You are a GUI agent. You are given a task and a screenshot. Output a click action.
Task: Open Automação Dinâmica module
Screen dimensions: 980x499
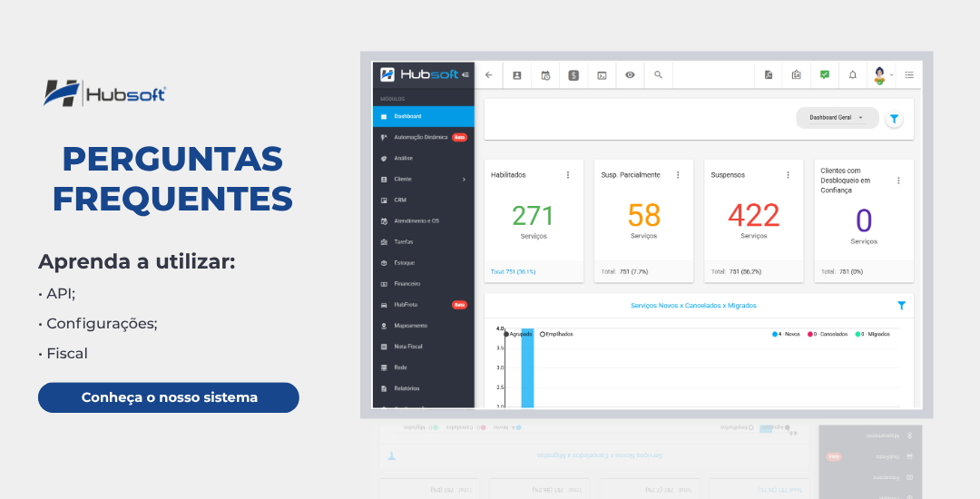pos(424,137)
